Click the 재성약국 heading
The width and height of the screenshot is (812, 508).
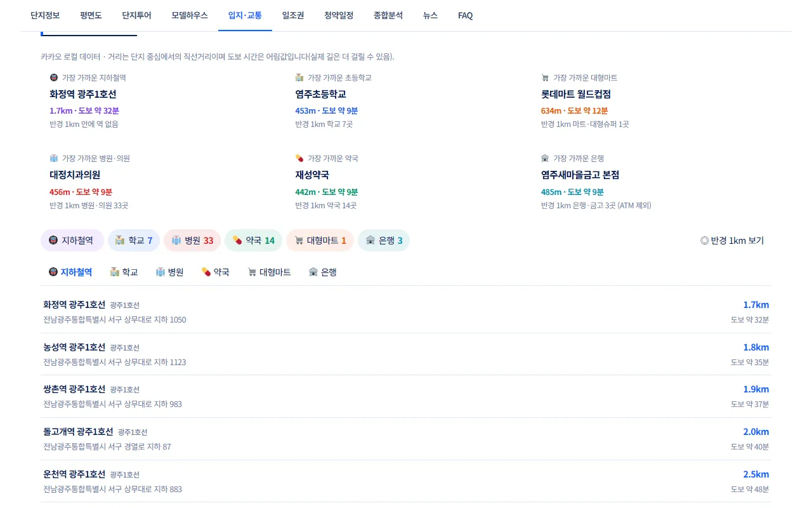pyautogui.click(x=312, y=175)
